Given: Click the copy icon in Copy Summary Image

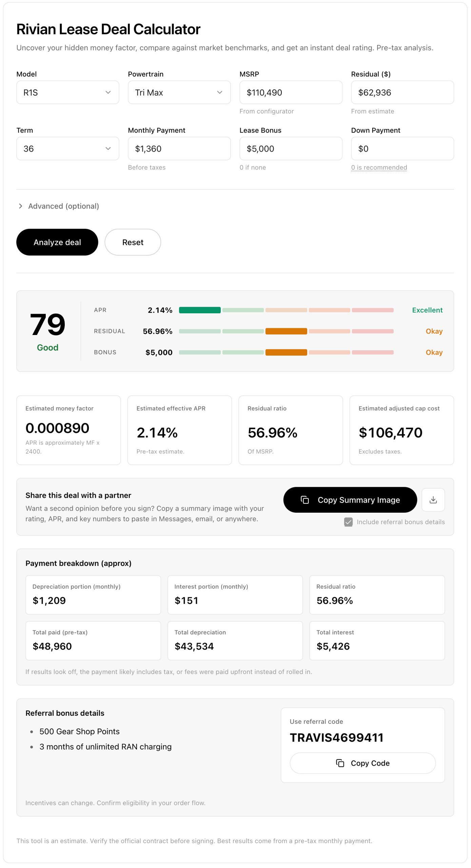Looking at the screenshot, I should pyautogui.click(x=305, y=500).
